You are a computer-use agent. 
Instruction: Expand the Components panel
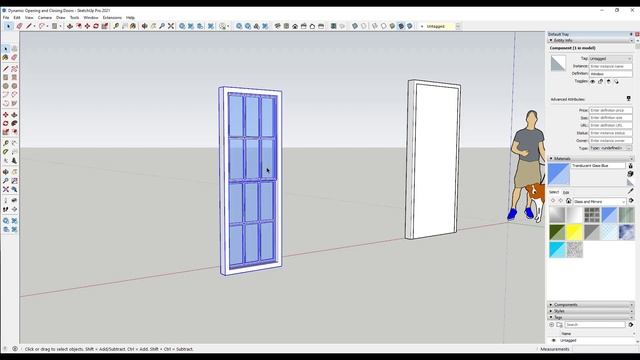(591, 305)
